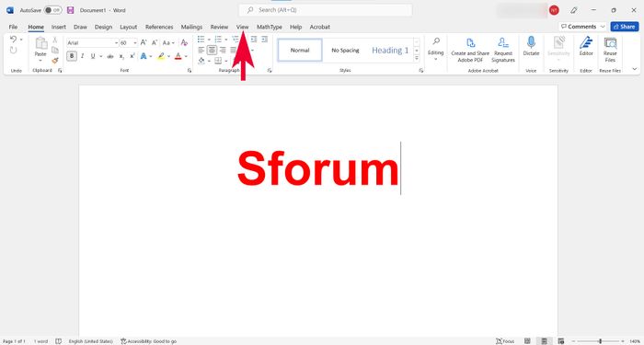Viewport: 644px width, 345px height.
Task: Switch to the Layout tab
Action: (129, 27)
